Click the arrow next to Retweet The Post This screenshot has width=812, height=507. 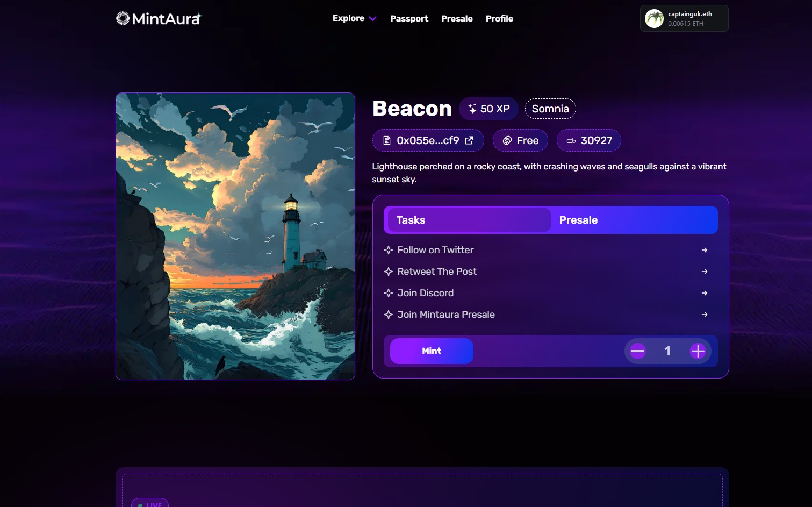click(705, 272)
